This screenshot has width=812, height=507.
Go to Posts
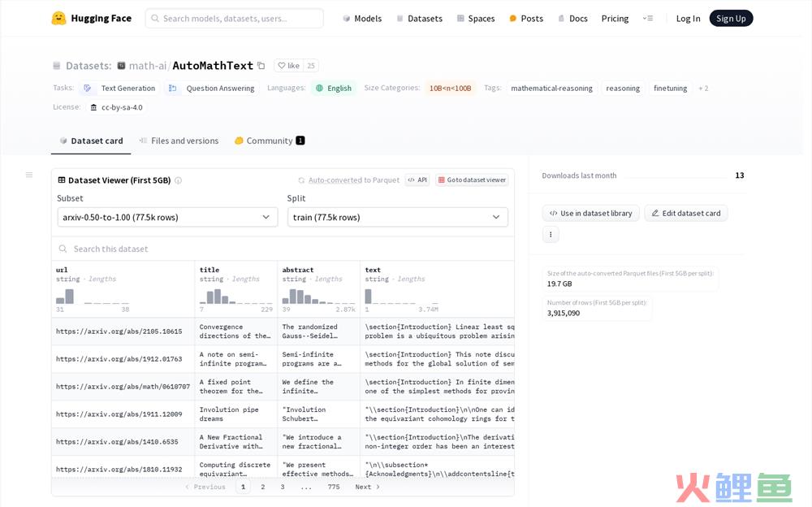[526, 18]
